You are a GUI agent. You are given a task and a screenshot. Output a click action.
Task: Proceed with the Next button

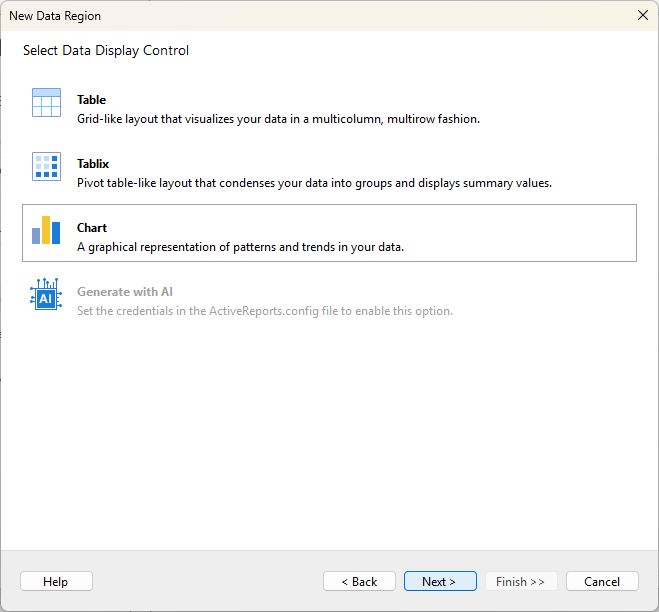440,581
